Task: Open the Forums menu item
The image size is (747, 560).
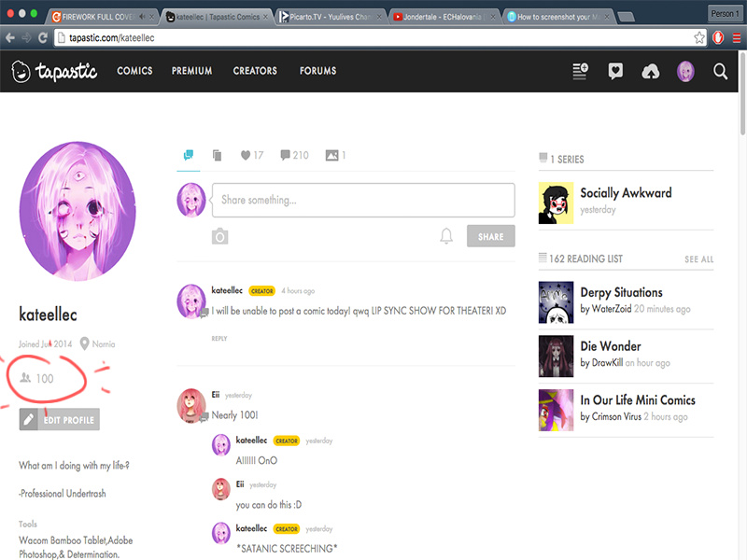Action: 317,71
